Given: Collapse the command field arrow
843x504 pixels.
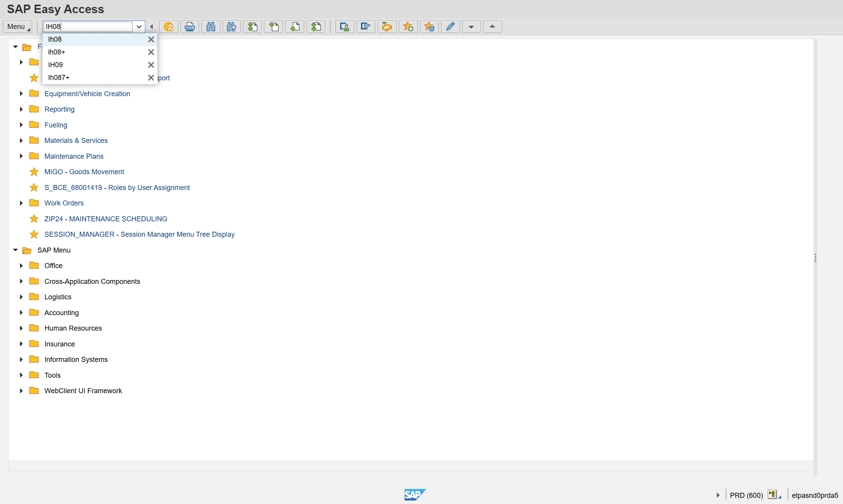Looking at the screenshot, I should (x=152, y=27).
